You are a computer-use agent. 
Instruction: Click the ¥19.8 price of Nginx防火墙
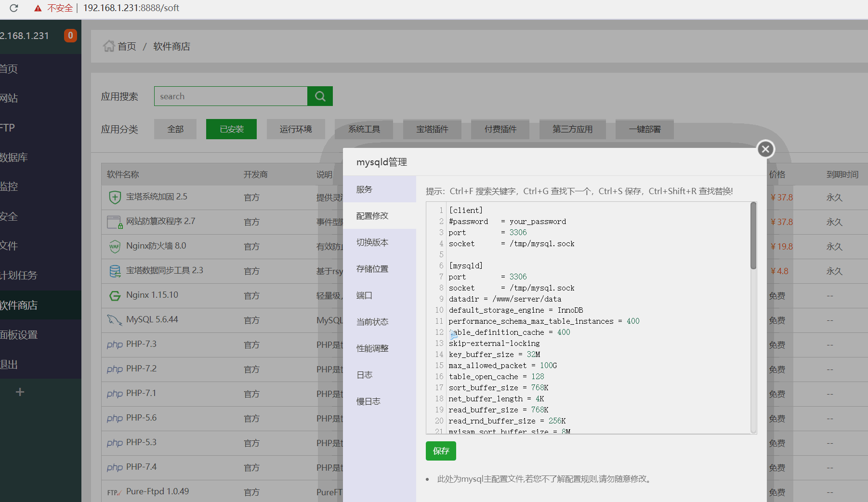[781, 247]
